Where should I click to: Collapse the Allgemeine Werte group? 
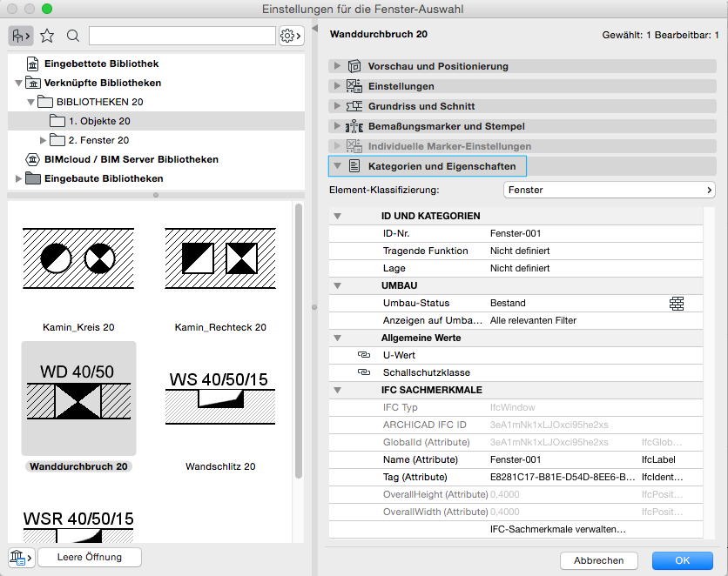click(x=338, y=338)
